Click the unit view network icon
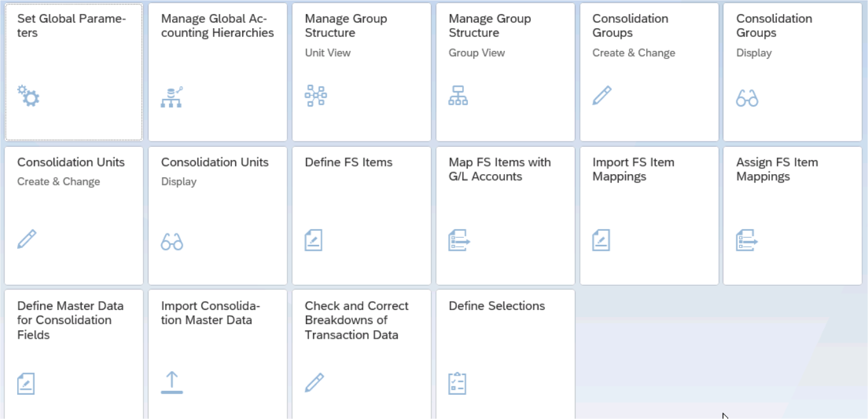This screenshot has height=419, width=868. (315, 96)
